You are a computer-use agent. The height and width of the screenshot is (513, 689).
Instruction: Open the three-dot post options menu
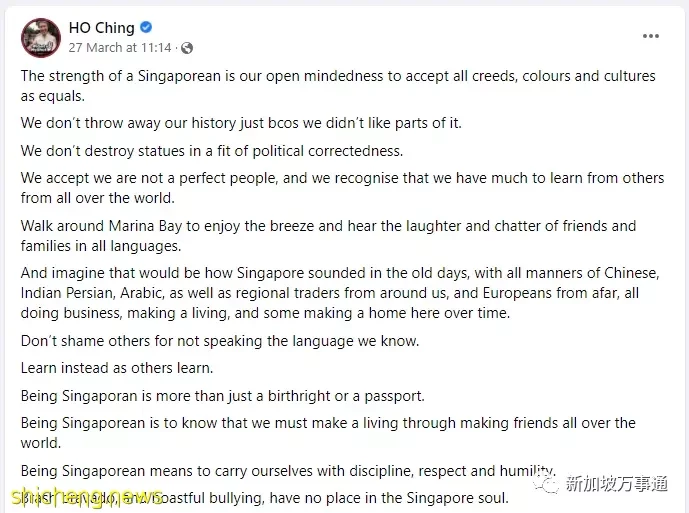[x=650, y=36]
